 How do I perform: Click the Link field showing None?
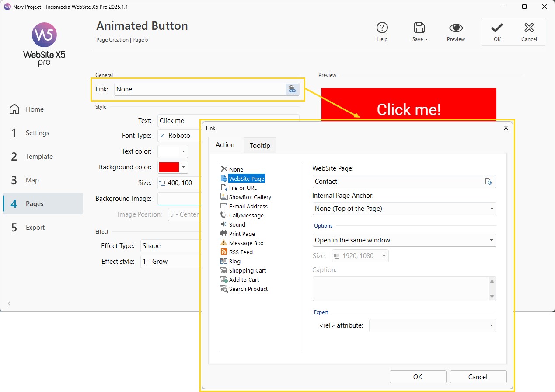[x=200, y=89]
